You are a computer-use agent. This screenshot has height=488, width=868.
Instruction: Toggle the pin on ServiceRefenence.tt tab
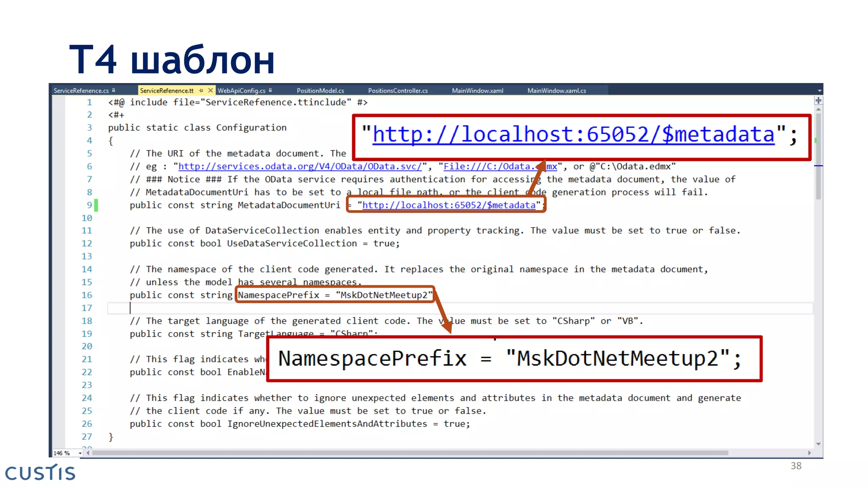click(x=201, y=91)
